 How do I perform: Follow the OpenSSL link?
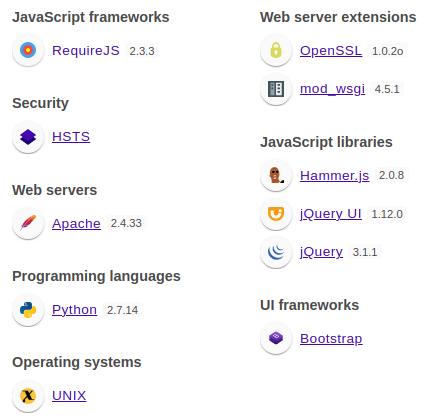(331, 51)
